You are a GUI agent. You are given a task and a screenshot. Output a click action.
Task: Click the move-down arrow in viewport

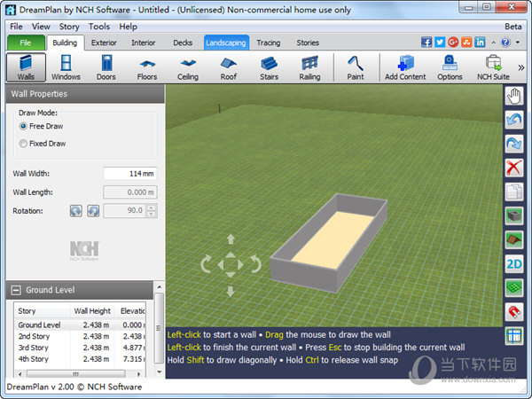coord(231,291)
